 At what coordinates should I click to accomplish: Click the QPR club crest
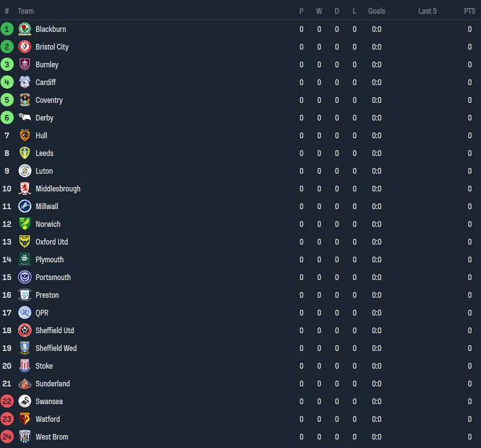pos(25,313)
